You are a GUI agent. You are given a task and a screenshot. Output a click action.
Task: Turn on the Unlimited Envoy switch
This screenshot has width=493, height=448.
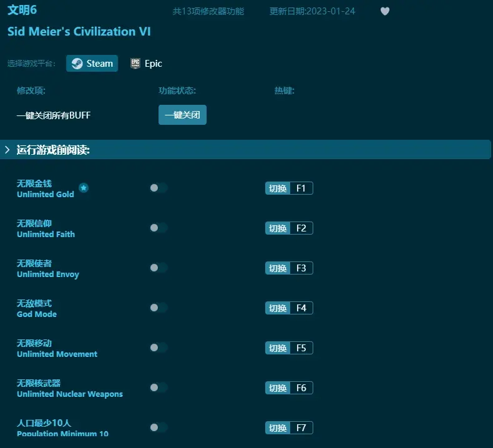[159, 268]
